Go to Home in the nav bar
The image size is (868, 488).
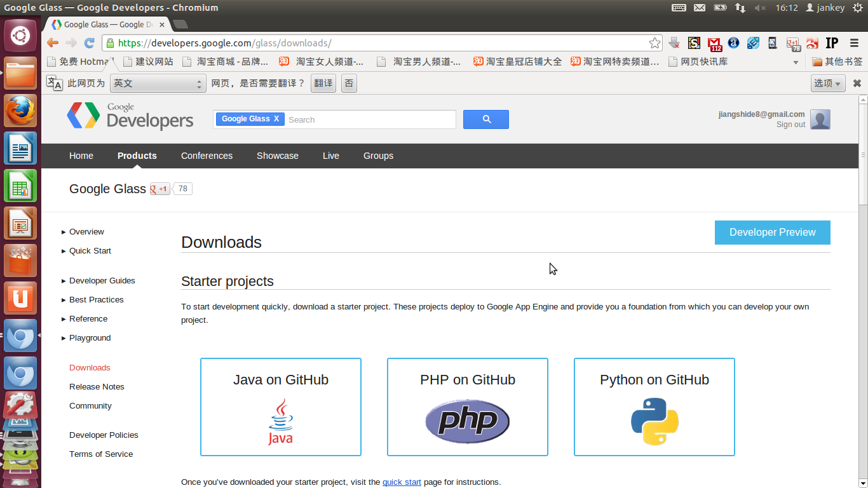(x=81, y=156)
